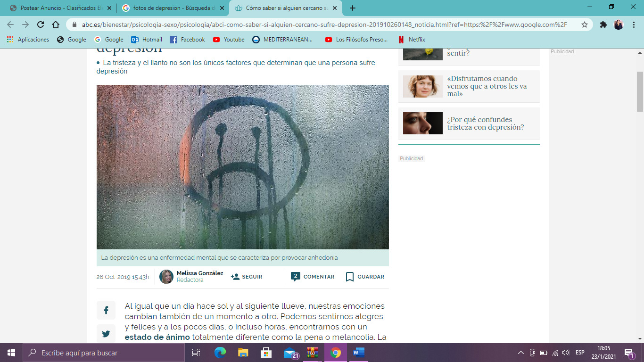Share article via Twitter icon
The height and width of the screenshot is (362, 644).
point(106,334)
